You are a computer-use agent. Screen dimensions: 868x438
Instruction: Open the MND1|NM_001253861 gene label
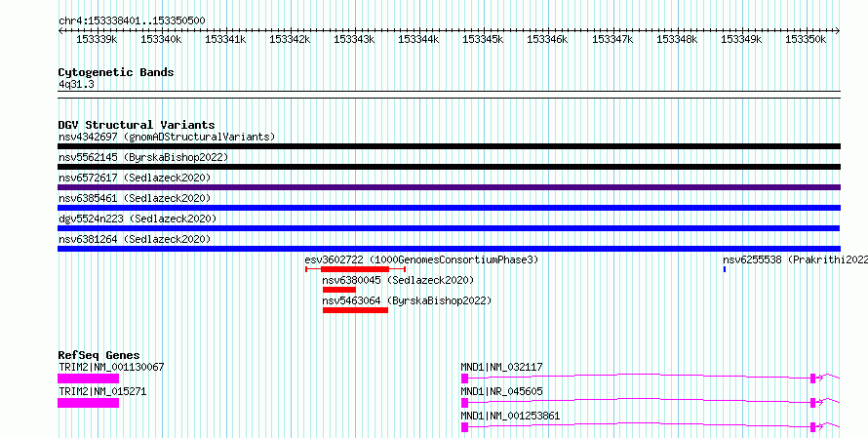click(510, 416)
